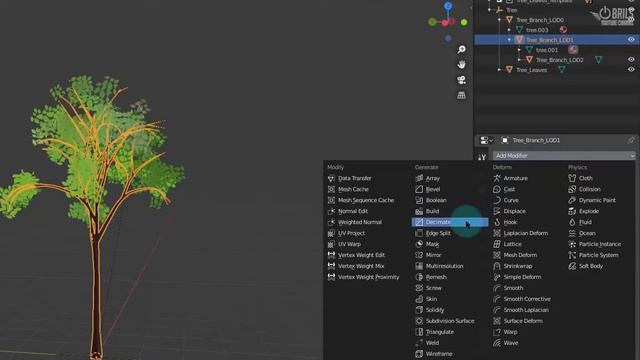Screen dimensions: 640x360
Task: Click the blue Z axis gizmo
Action: coord(448,6)
